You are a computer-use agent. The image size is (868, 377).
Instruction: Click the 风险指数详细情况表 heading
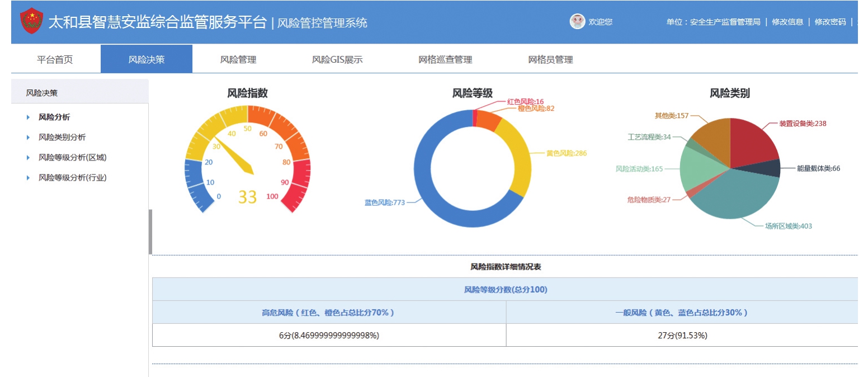(x=506, y=267)
